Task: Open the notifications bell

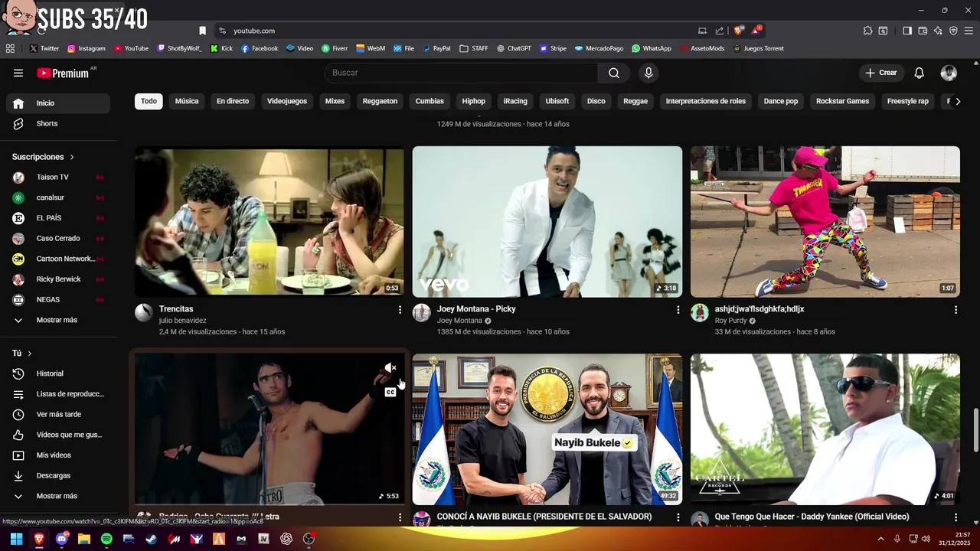Action: pos(920,73)
